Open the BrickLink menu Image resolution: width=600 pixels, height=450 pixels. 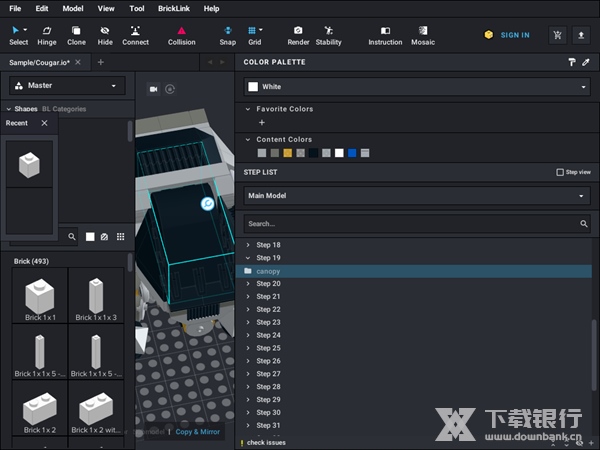[174, 8]
